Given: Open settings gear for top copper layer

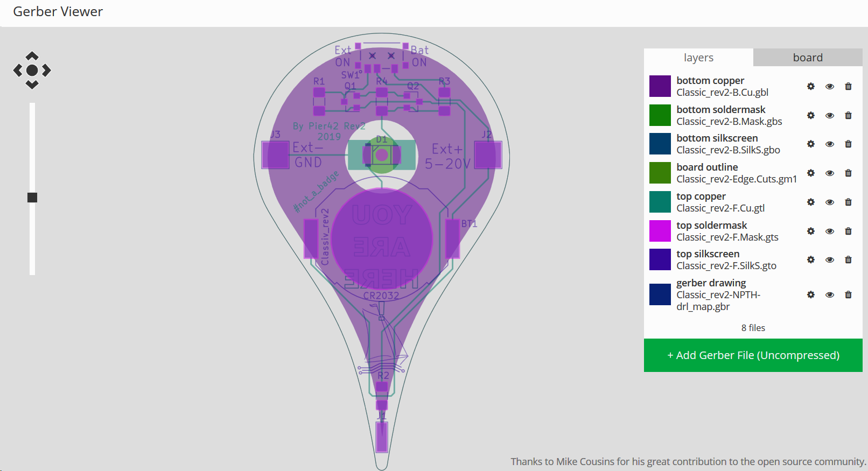Looking at the screenshot, I should coord(811,202).
